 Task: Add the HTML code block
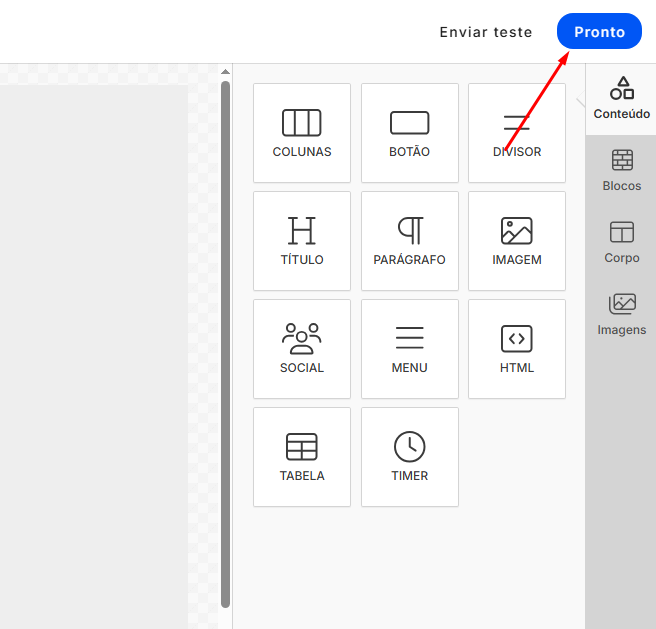[517, 349]
